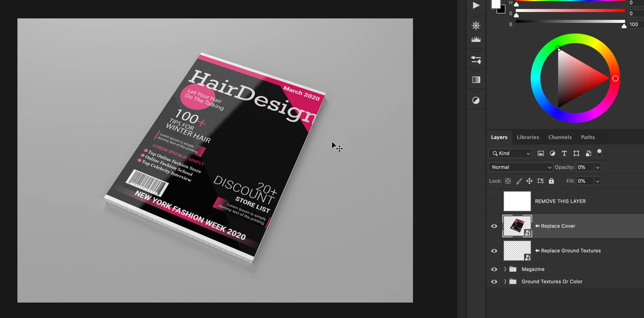This screenshot has width=644, height=318.
Task: Open the Gradients panel icon
Action: 476,80
